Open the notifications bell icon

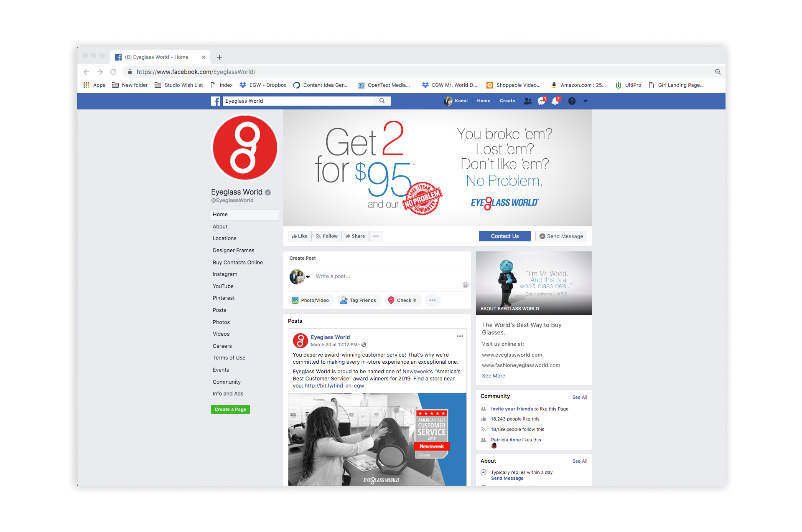click(x=555, y=101)
